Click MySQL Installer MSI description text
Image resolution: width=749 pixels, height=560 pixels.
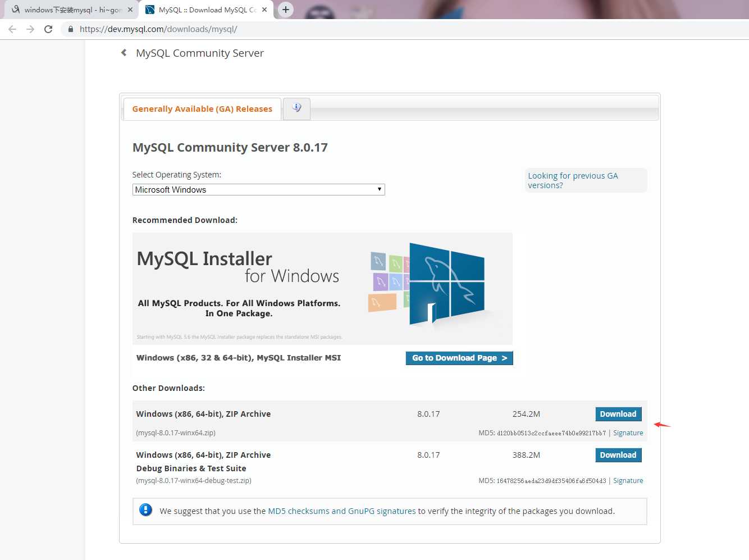pos(239,358)
